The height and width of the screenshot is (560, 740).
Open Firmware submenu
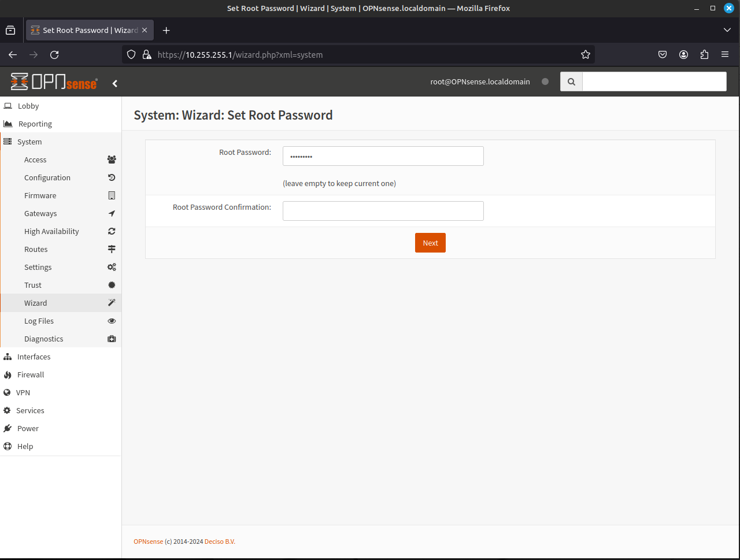[x=61, y=195]
